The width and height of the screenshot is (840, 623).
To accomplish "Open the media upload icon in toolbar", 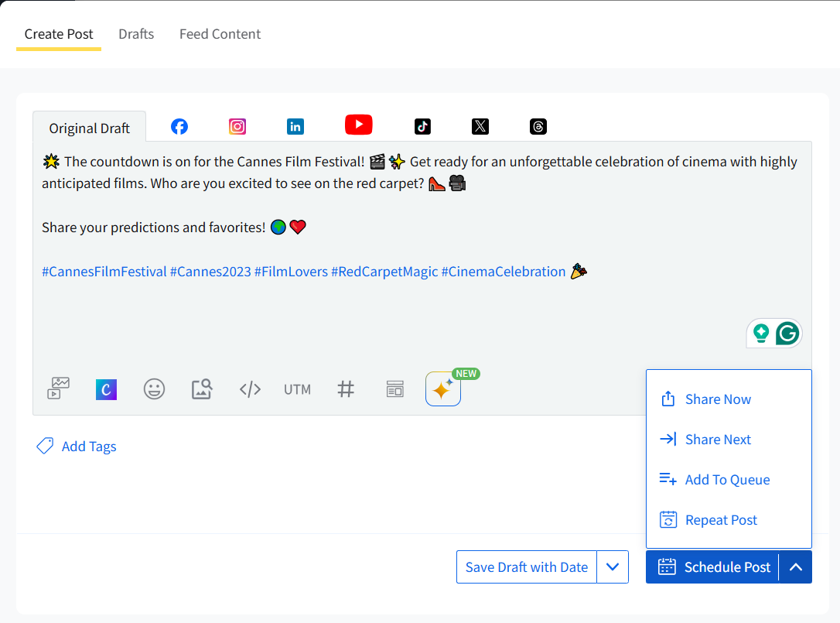I will point(59,389).
